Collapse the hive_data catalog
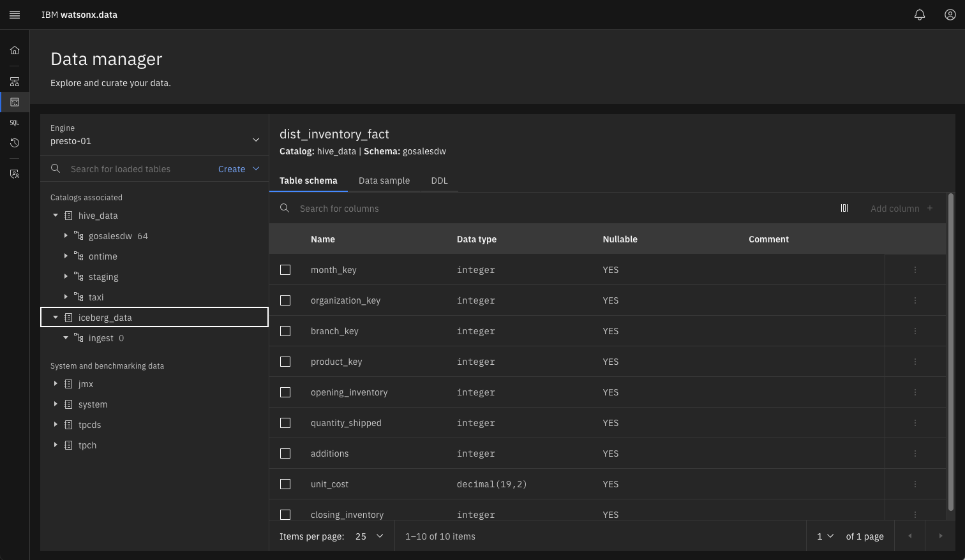 pos(56,216)
